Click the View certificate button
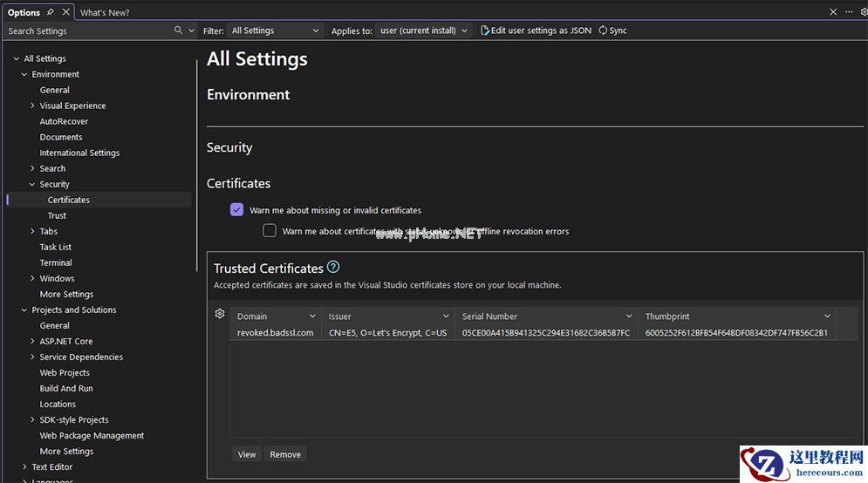 tap(247, 454)
